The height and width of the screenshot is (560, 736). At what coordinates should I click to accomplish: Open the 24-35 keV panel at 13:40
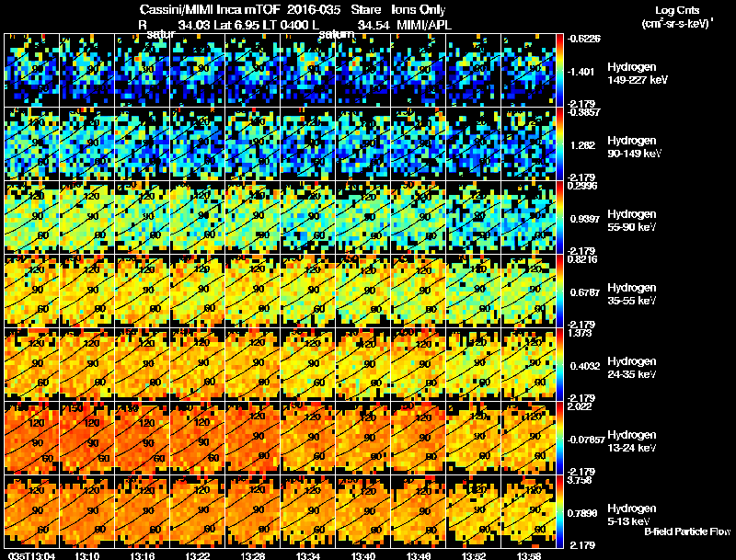tap(362, 365)
